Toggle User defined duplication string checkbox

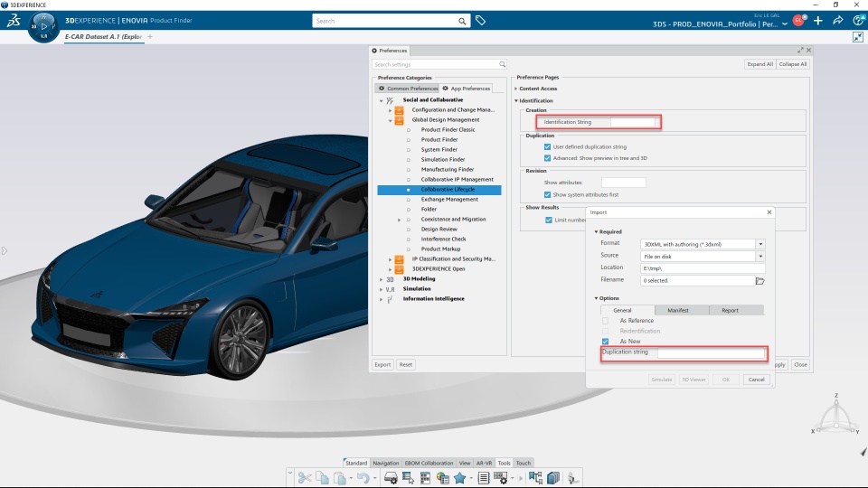tap(548, 147)
